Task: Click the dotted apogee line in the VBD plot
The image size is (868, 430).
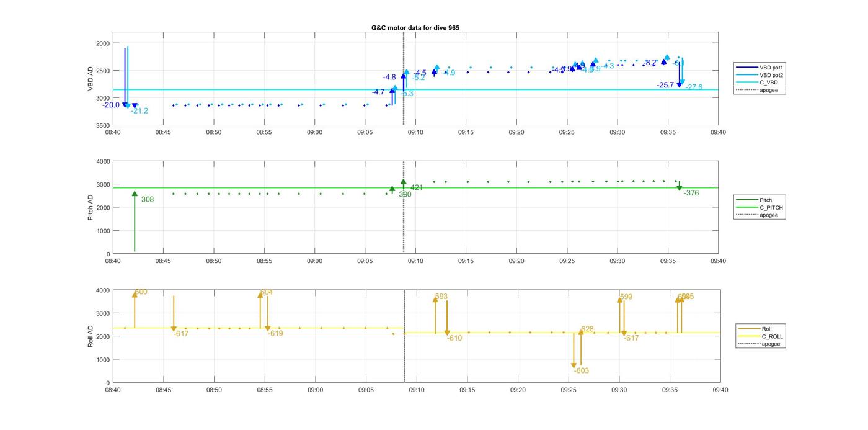Action: (x=404, y=78)
